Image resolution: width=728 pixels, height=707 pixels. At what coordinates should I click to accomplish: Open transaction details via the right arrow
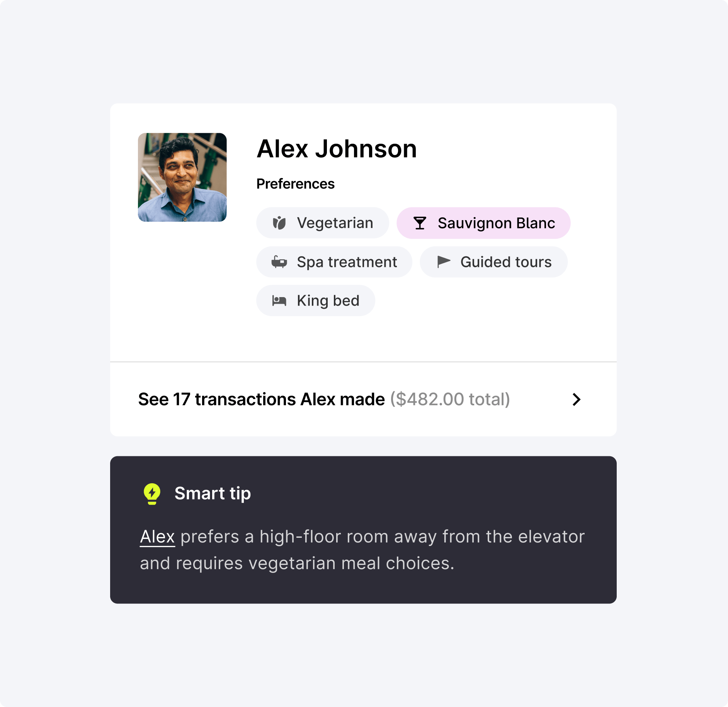[x=577, y=399]
